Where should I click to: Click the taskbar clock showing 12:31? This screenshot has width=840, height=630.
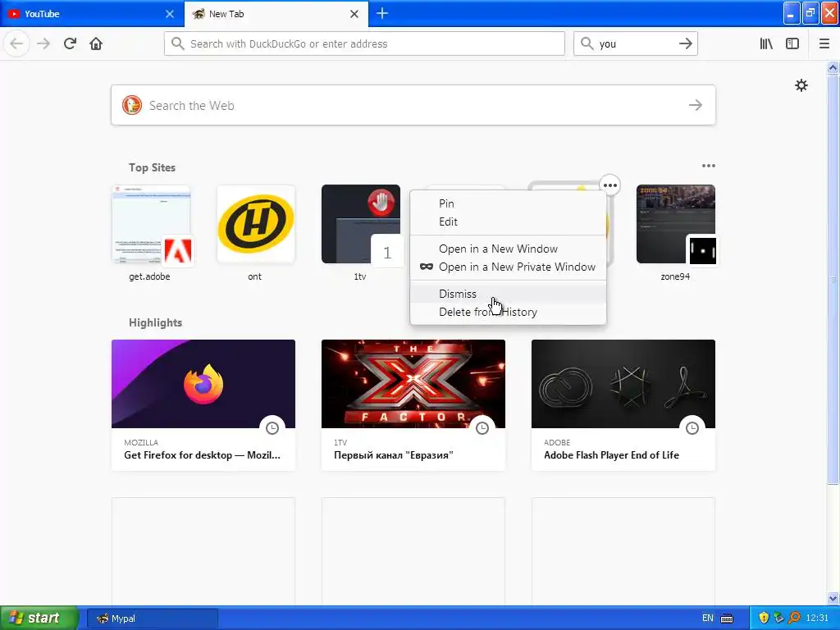[817, 619]
